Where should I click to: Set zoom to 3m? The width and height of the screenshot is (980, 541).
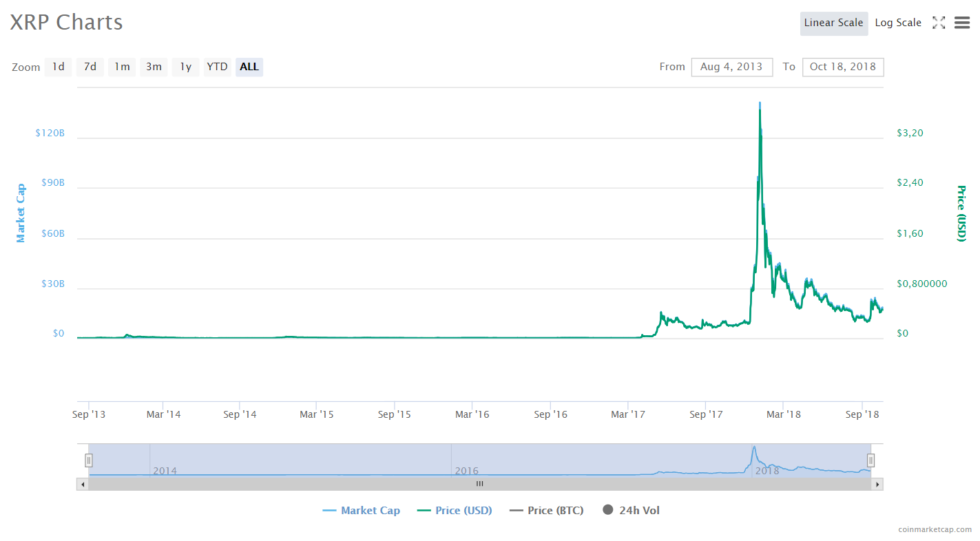[x=154, y=67]
